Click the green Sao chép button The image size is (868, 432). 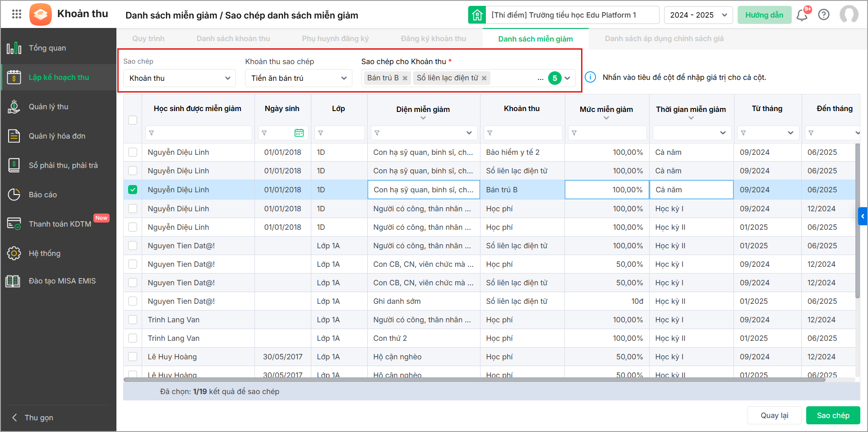point(833,415)
